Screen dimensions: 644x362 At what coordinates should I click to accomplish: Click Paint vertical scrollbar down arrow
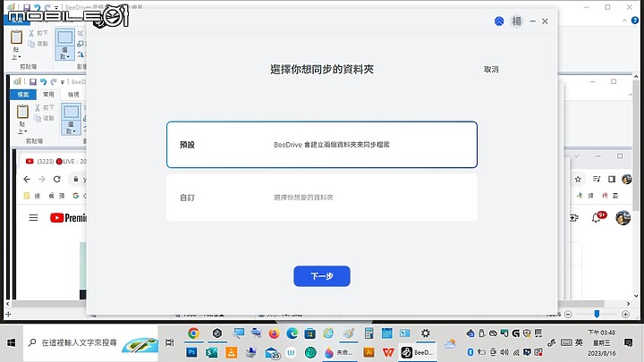click(636, 296)
